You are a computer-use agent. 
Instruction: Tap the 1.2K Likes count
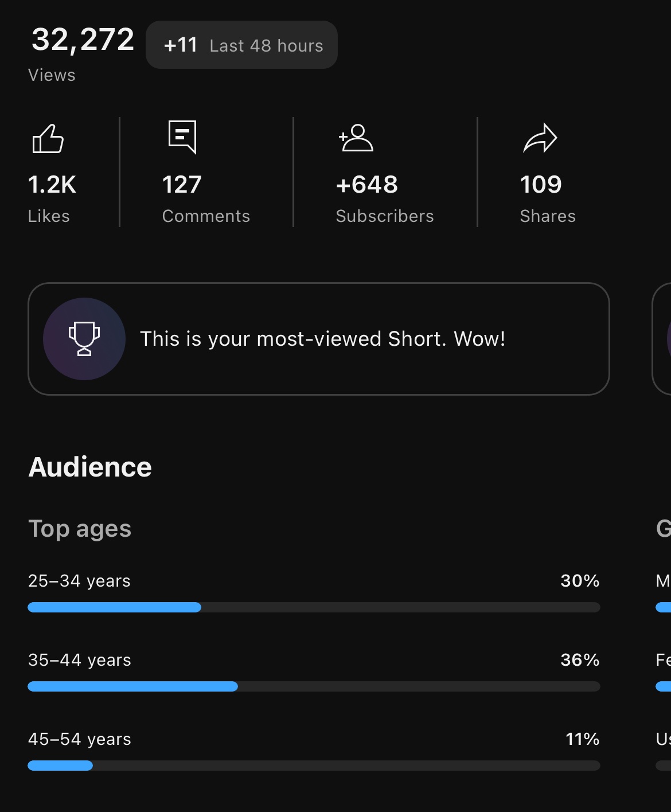click(52, 185)
